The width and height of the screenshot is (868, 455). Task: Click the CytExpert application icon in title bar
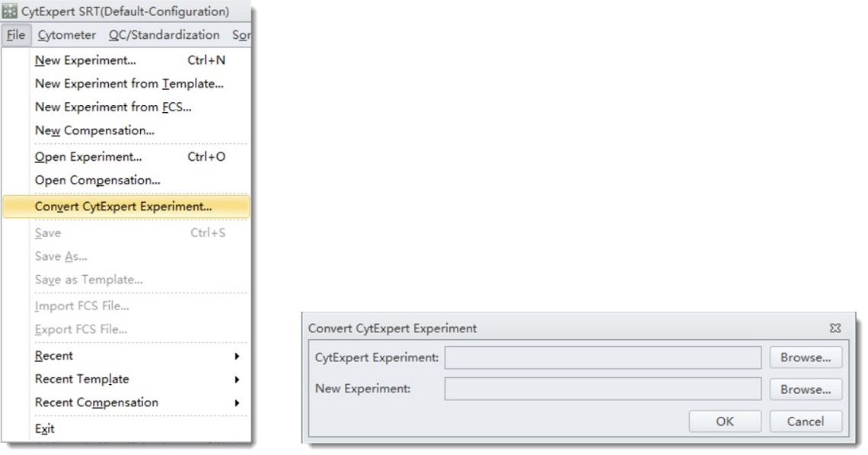[x=9, y=11]
